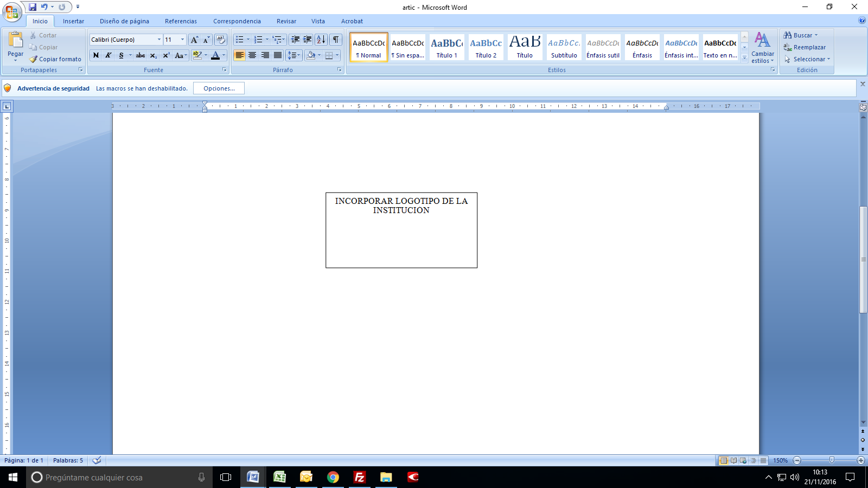868x488 pixels.
Task: Activate Copiar formato painter
Action: 55,59
